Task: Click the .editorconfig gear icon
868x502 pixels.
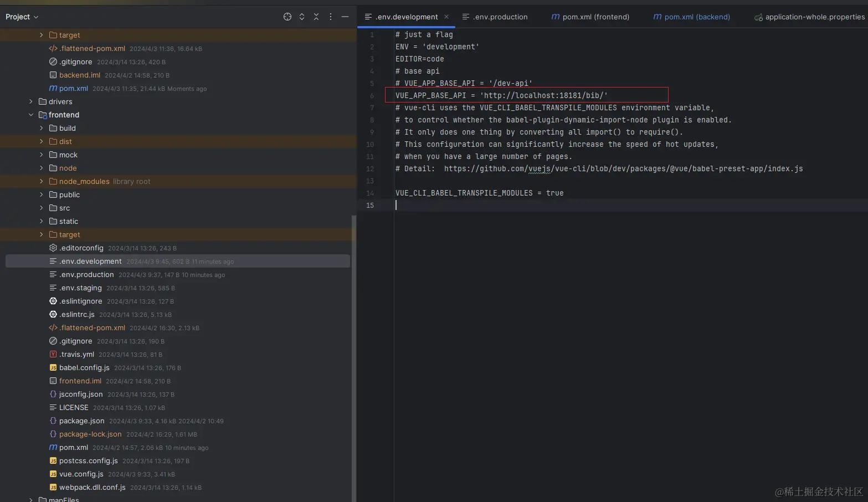Action: pyautogui.click(x=53, y=248)
